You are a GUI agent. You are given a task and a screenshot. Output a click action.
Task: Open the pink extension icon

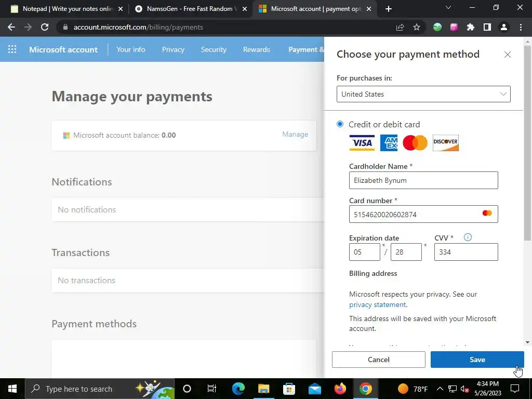click(454, 27)
